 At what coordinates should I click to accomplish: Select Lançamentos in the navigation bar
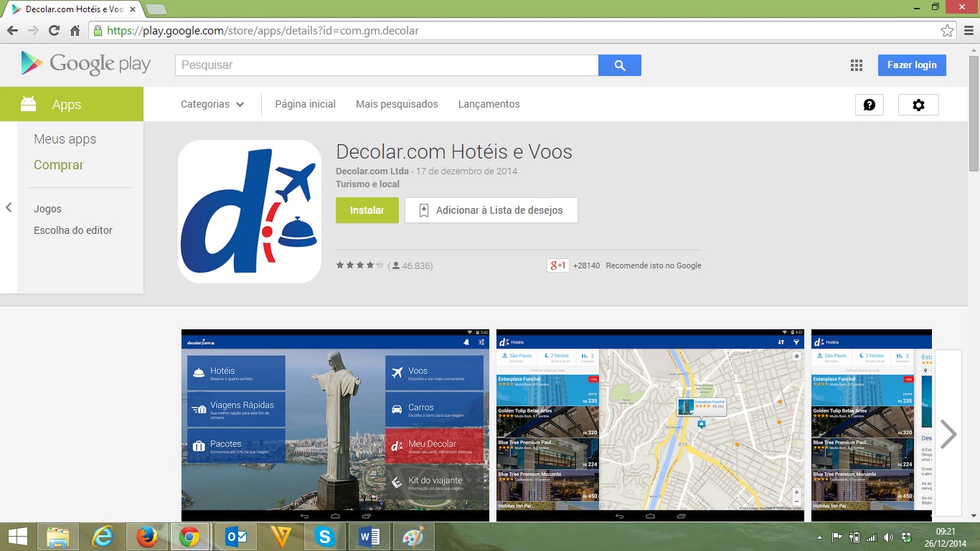tap(489, 104)
